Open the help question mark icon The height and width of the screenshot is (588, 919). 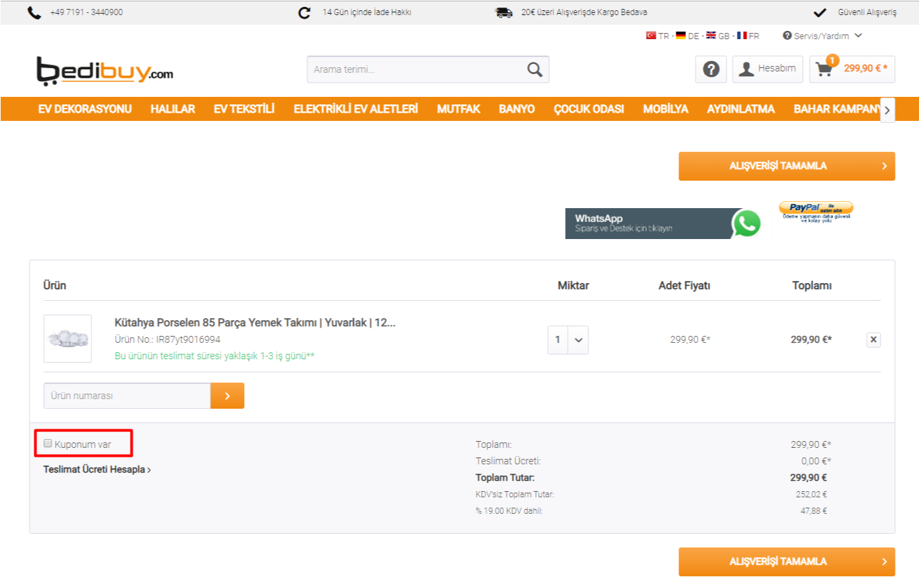click(x=711, y=69)
